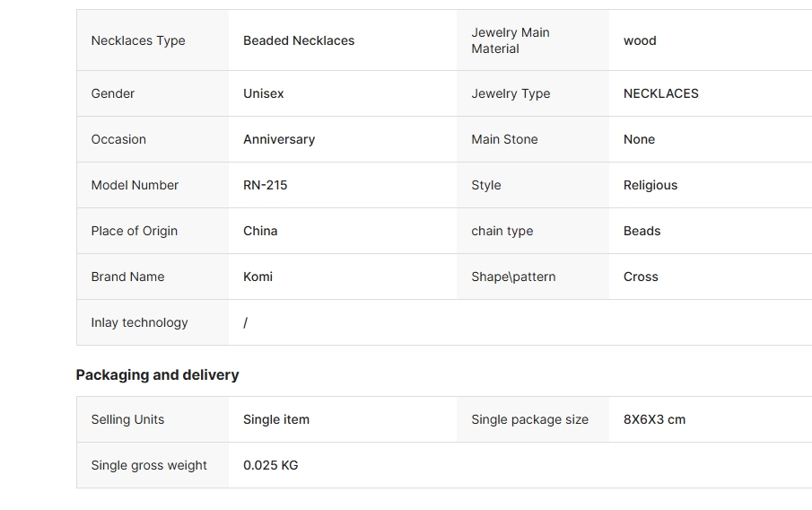Click the 'Unisex' gender value
Image resolution: width=812 pixels, height=510 pixels.
click(263, 93)
